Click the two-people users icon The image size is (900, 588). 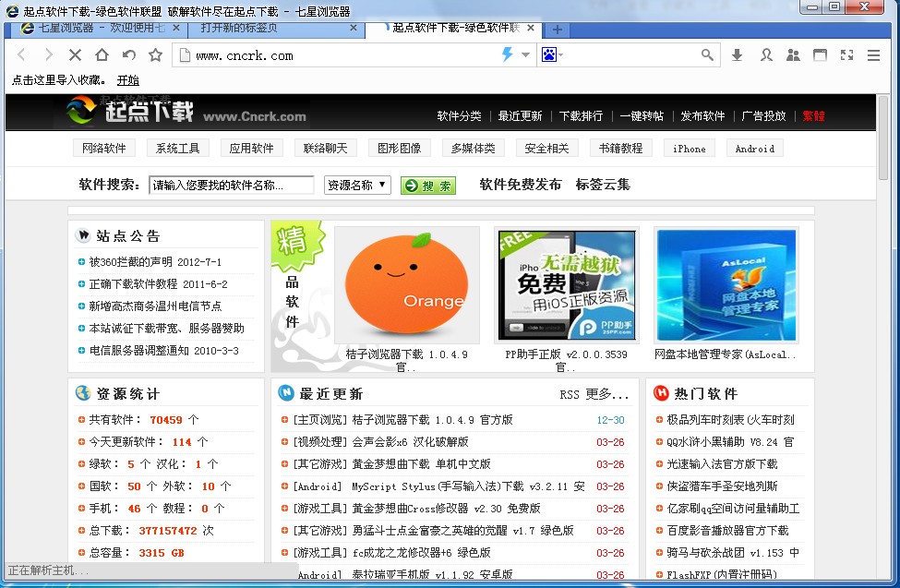(x=793, y=55)
